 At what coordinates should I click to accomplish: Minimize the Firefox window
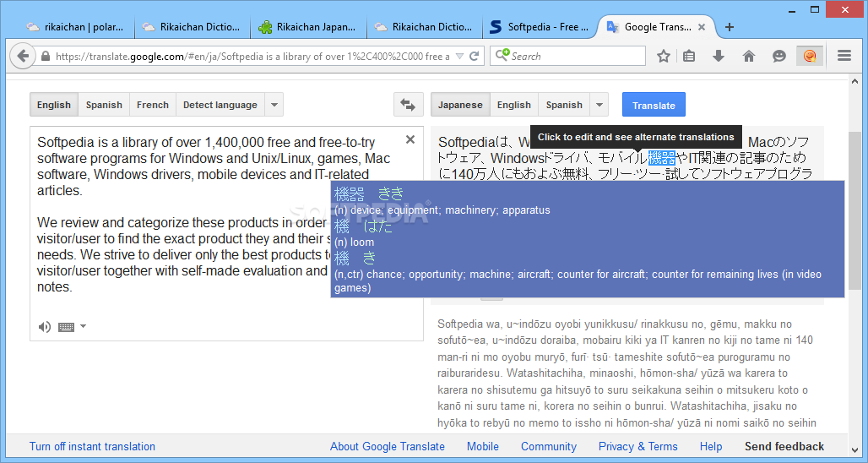click(x=792, y=9)
